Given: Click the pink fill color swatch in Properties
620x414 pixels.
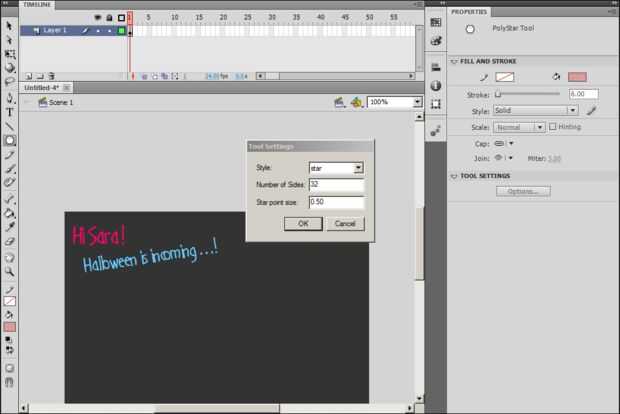Looking at the screenshot, I should pyautogui.click(x=577, y=77).
